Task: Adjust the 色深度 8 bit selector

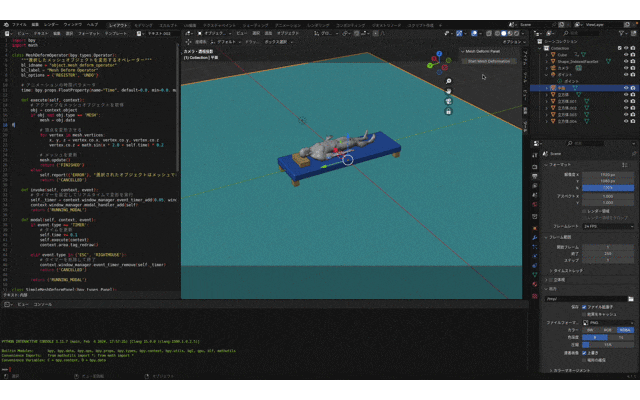Action: 595,338
